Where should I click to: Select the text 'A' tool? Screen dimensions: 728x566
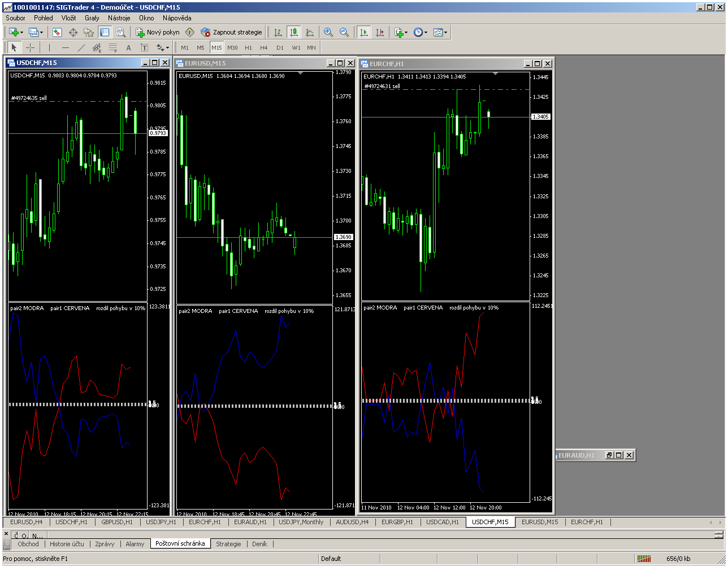[x=128, y=47]
